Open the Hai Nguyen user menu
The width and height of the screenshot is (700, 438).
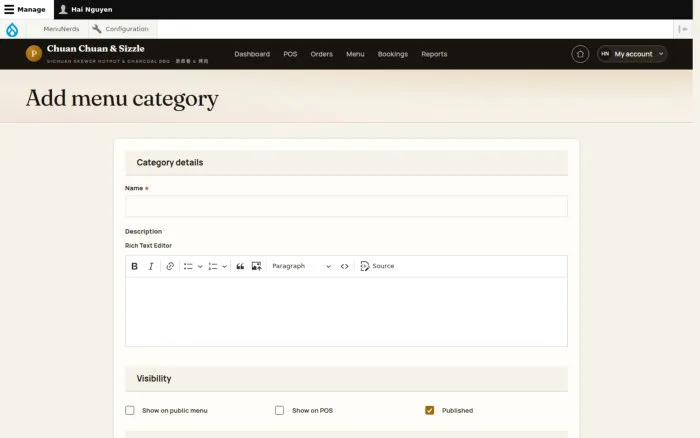pos(86,9)
